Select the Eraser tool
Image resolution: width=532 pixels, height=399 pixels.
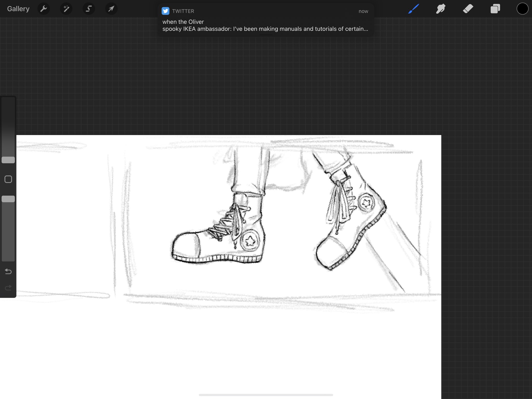coord(468,9)
